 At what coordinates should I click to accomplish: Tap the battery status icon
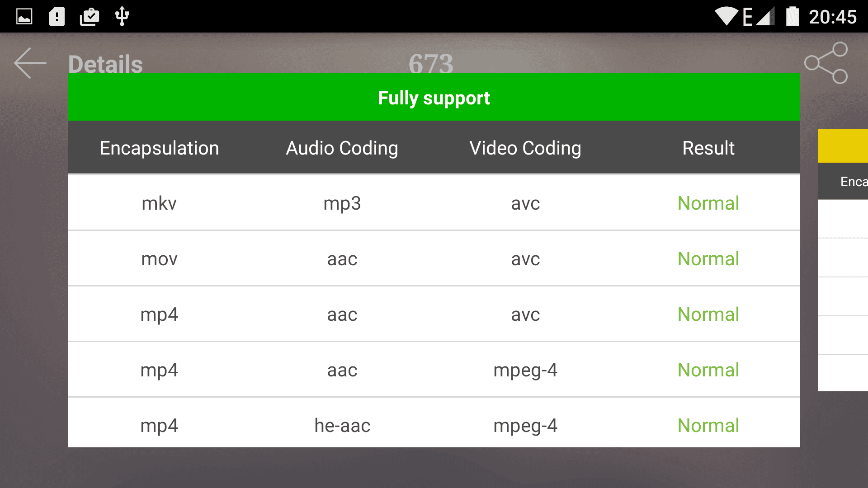pos(793,17)
